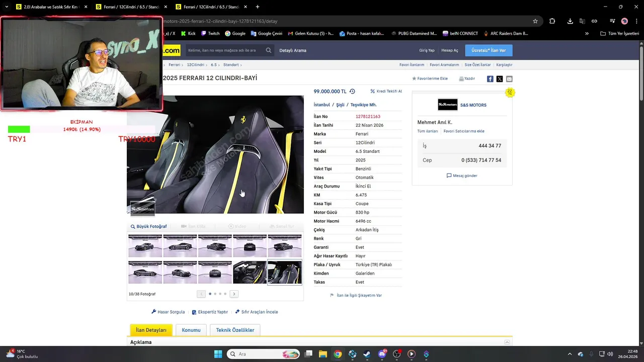The width and height of the screenshot is (644, 362).
Task: Click the Chrome taskbar icon
Action: (x=338, y=354)
